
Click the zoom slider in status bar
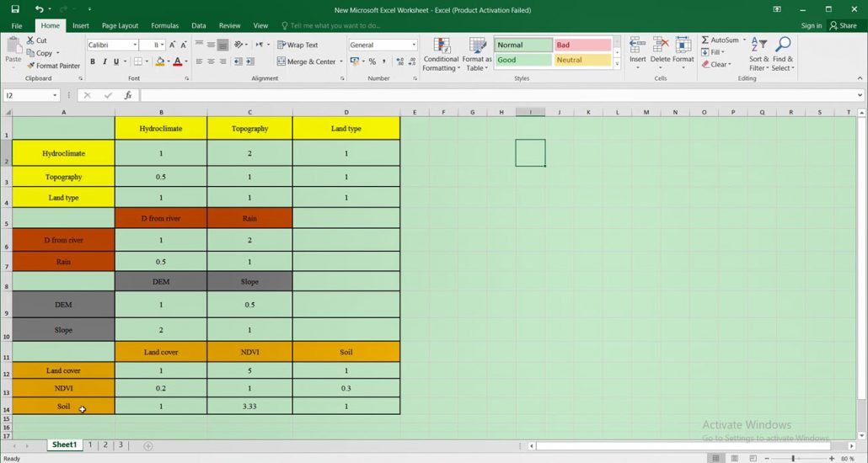point(793,459)
